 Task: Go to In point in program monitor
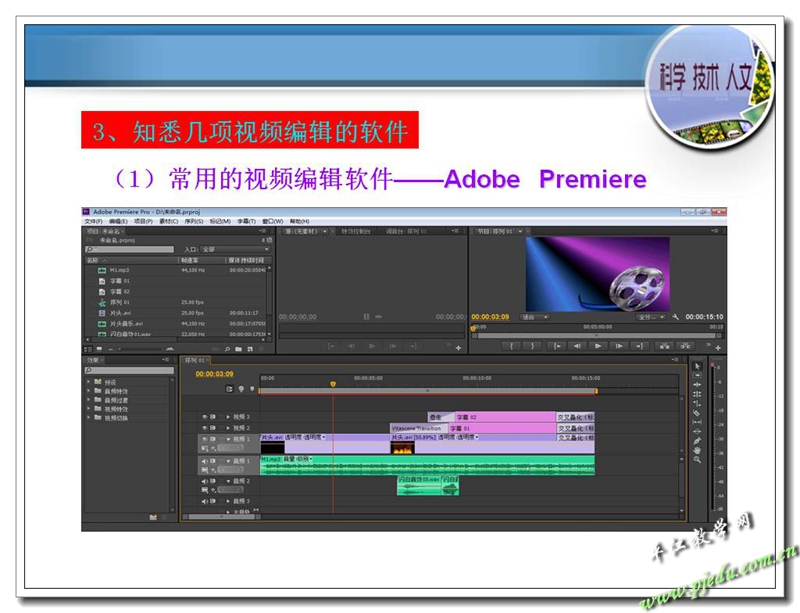557,347
